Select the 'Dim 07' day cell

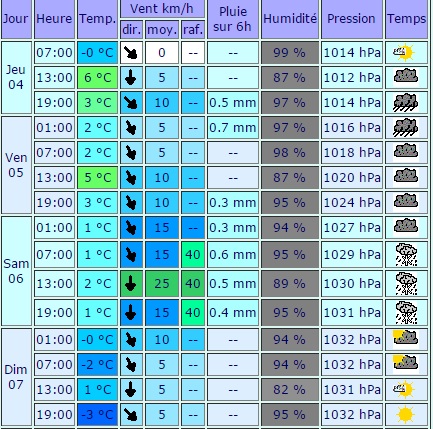(x=16, y=377)
